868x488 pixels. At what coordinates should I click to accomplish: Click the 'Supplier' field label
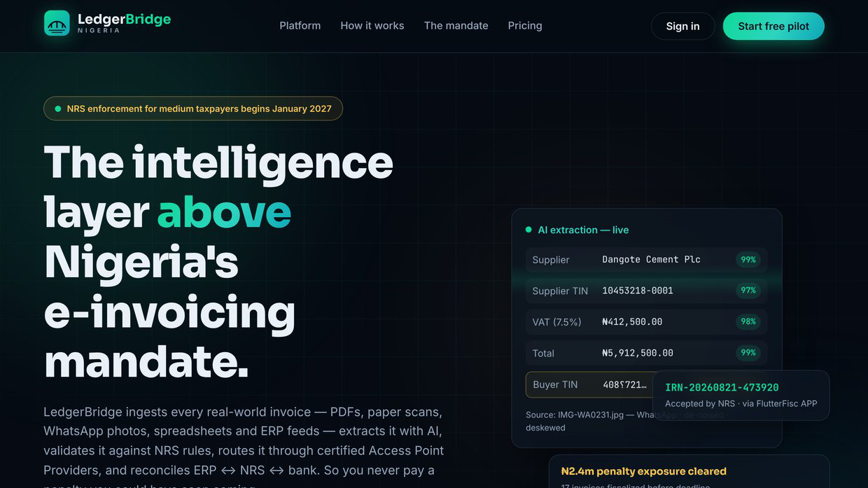tap(551, 260)
